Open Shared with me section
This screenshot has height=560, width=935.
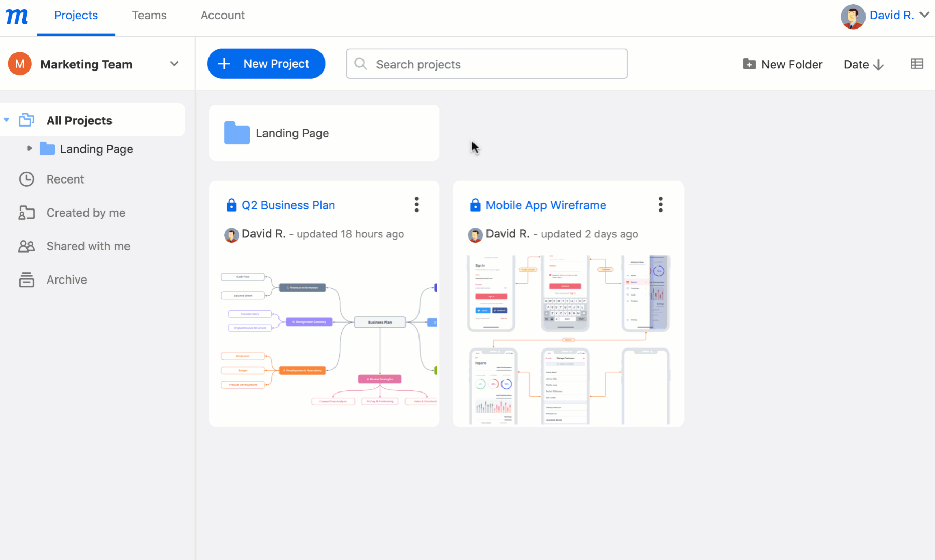[88, 246]
